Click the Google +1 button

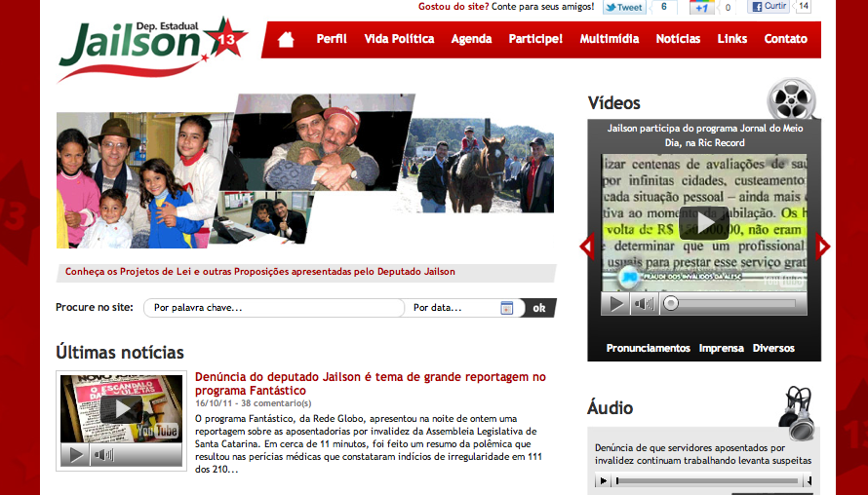[x=701, y=7]
